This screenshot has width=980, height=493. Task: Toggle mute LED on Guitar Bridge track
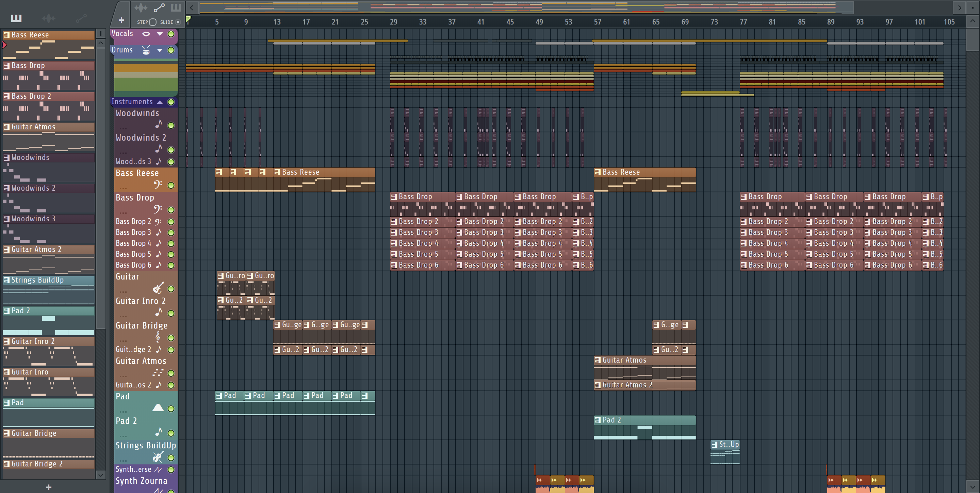(x=171, y=338)
